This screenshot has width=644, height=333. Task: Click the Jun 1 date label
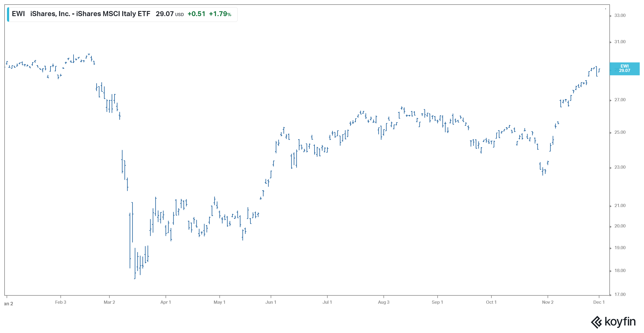pos(271,302)
